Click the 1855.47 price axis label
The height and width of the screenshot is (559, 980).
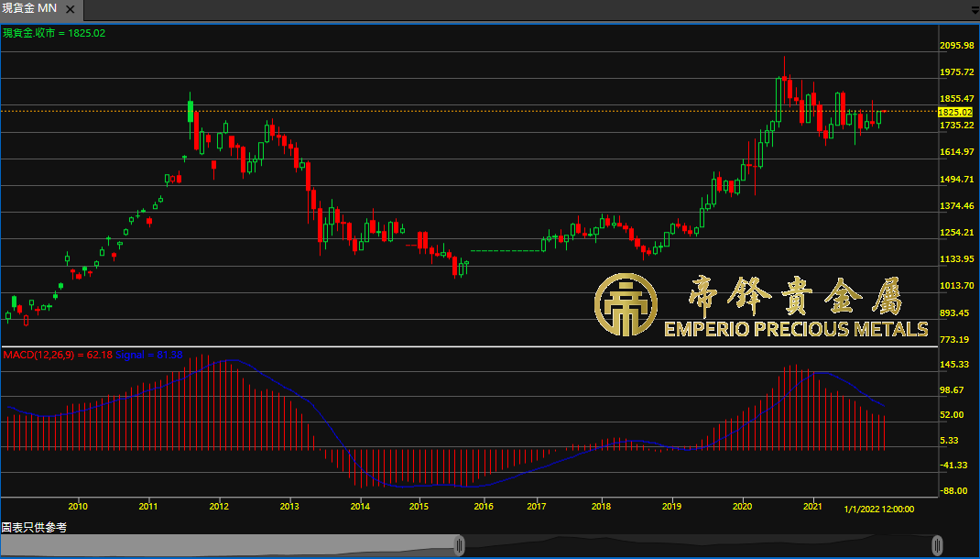point(957,98)
